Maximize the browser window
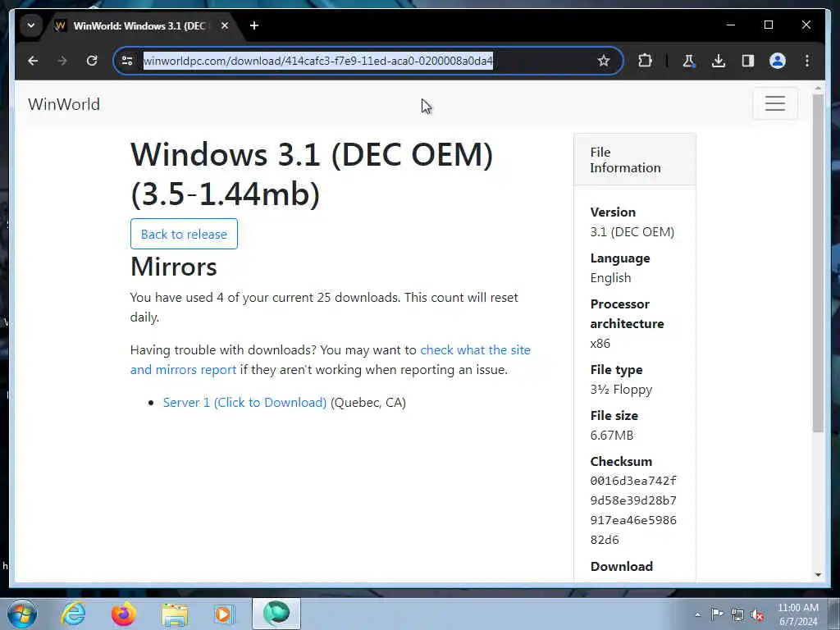This screenshot has width=840, height=630. [768, 25]
